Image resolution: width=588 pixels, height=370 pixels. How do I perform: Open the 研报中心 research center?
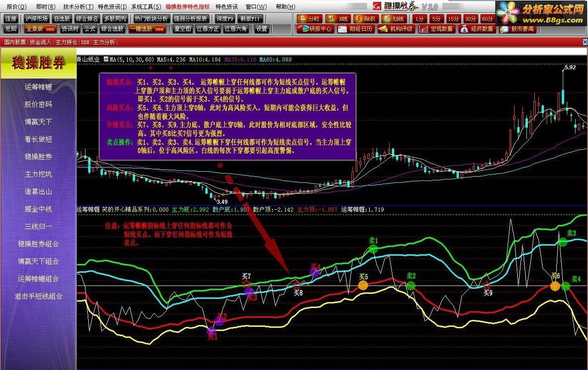point(315,29)
